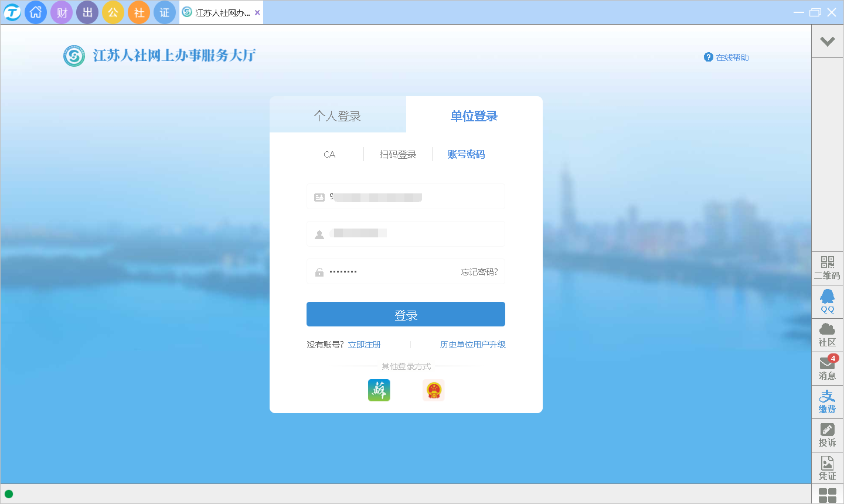Switch to 个人登录 tab
This screenshot has width=844, height=504.
pyautogui.click(x=338, y=116)
